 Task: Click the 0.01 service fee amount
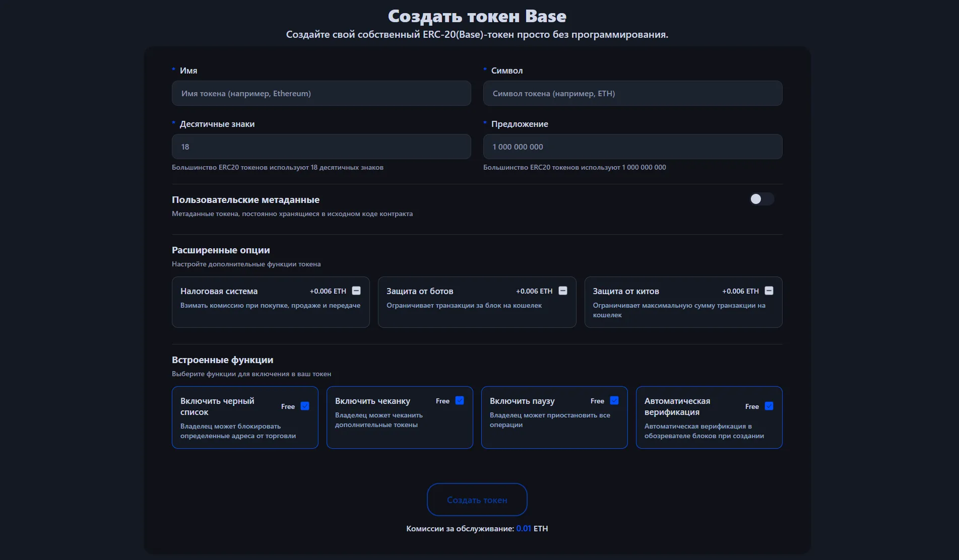coord(524,528)
